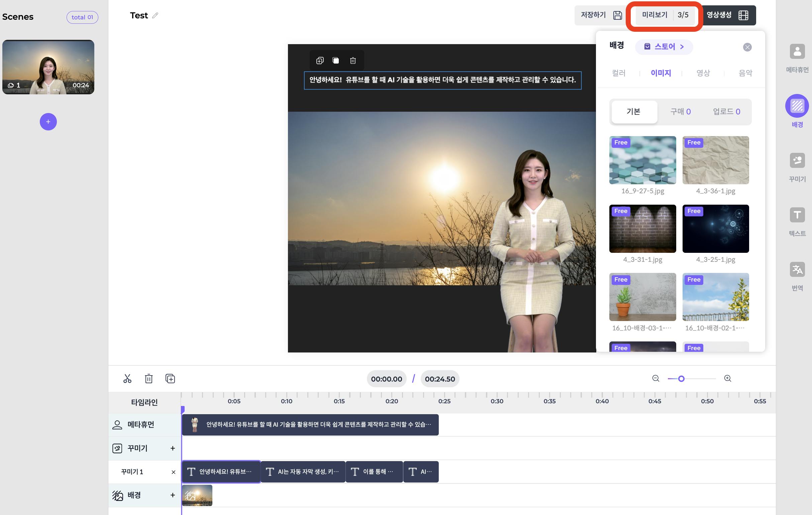
Task: Click the metahuman presenter on canvas
Action: [533, 251]
